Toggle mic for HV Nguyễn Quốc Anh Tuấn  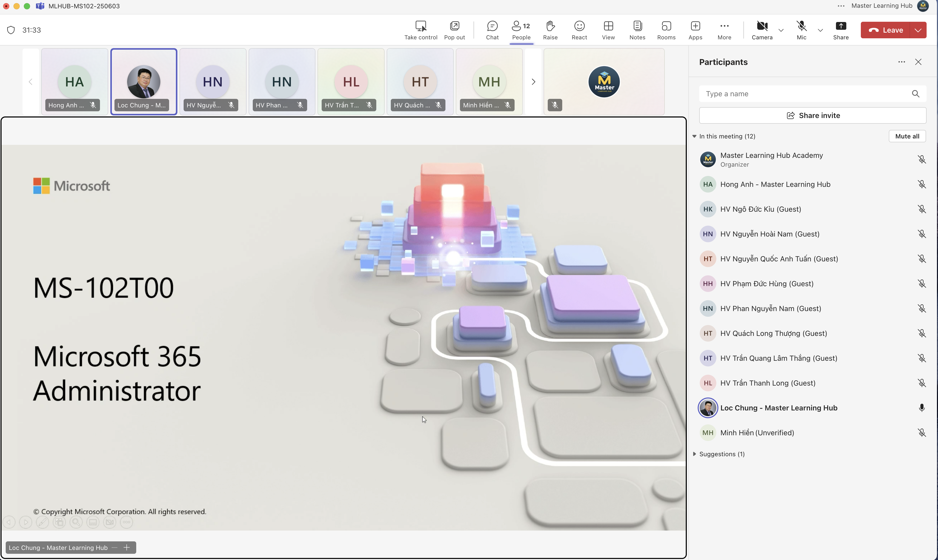coord(921,259)
